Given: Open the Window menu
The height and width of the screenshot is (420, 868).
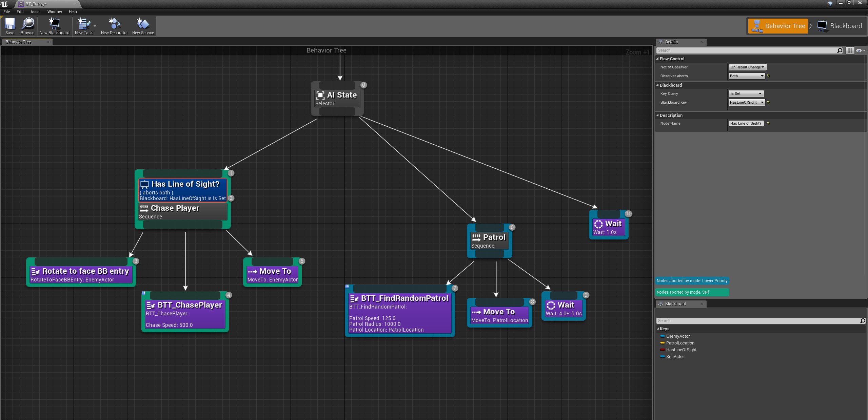Looking at the screenshot, I should 54,12.
